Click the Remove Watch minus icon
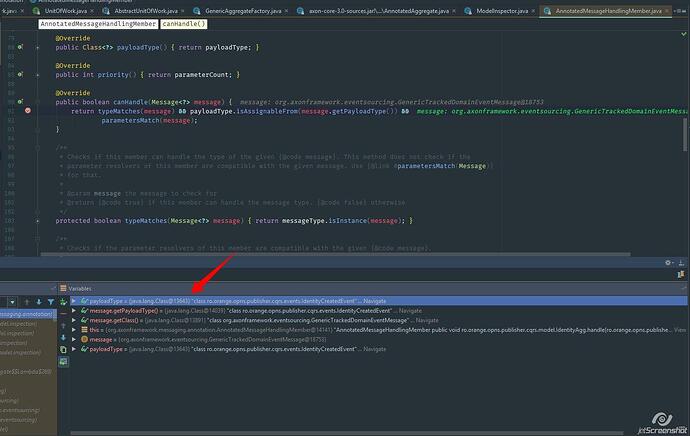Image resolution: width=690 pixels, height=436 pixels. (63, 314)
